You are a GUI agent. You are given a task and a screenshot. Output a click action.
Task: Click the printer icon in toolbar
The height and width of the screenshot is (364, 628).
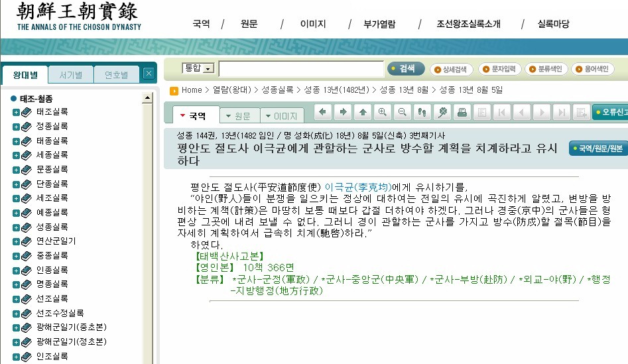point(462,112)
